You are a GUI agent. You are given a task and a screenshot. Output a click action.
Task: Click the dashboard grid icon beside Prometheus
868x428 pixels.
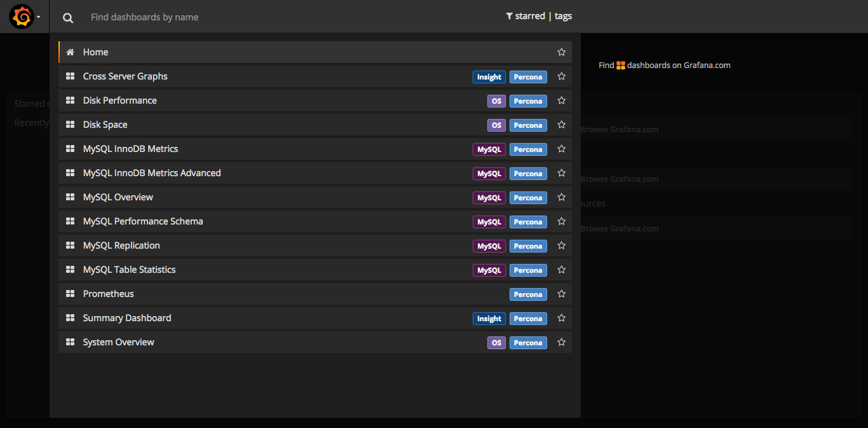(70, 293)
